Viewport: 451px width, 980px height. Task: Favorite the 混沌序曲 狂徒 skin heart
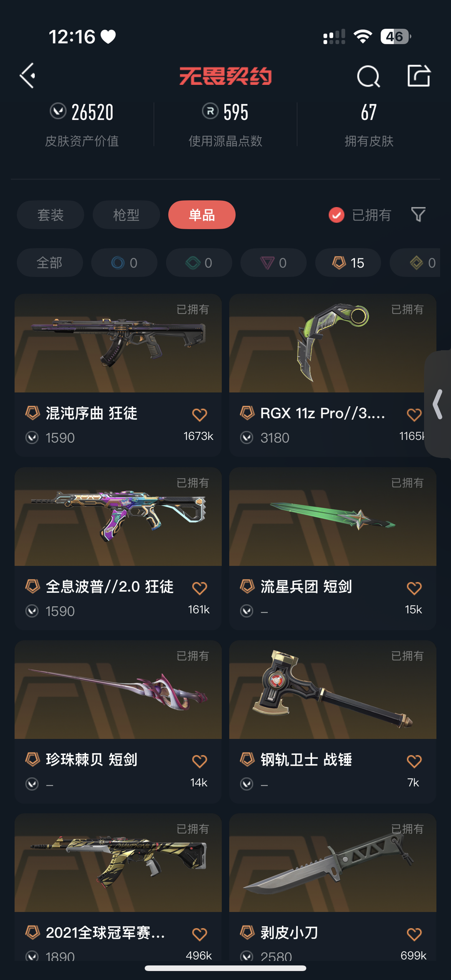200,414
